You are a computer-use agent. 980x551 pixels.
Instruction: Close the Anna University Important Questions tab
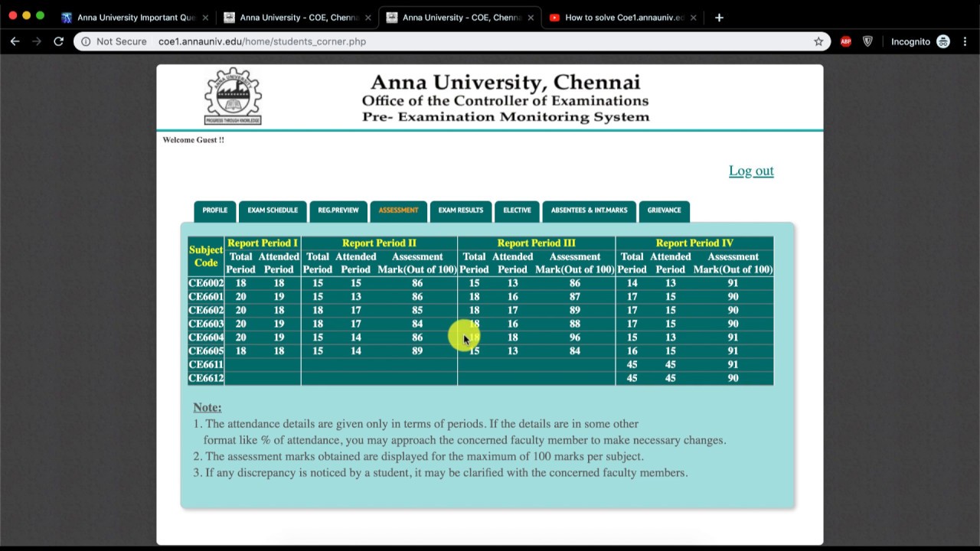pyautogui.click(x=205, y=17)
